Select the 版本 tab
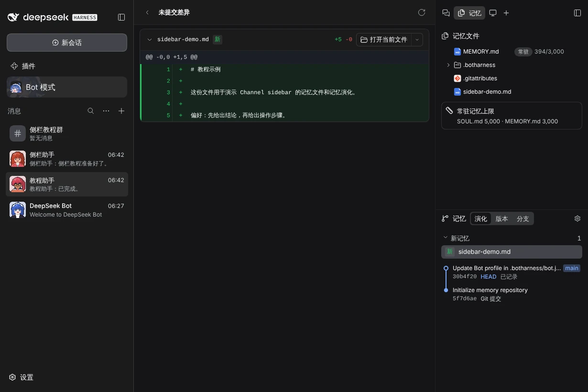The width and height of the screenshot is (588, 392). [502, 218]
